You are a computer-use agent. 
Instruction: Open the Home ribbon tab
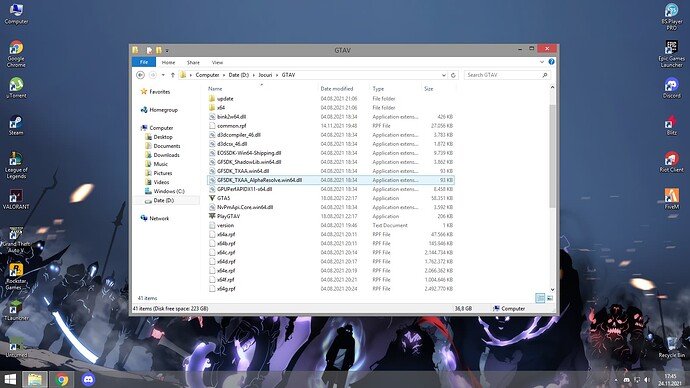[168, 62]
